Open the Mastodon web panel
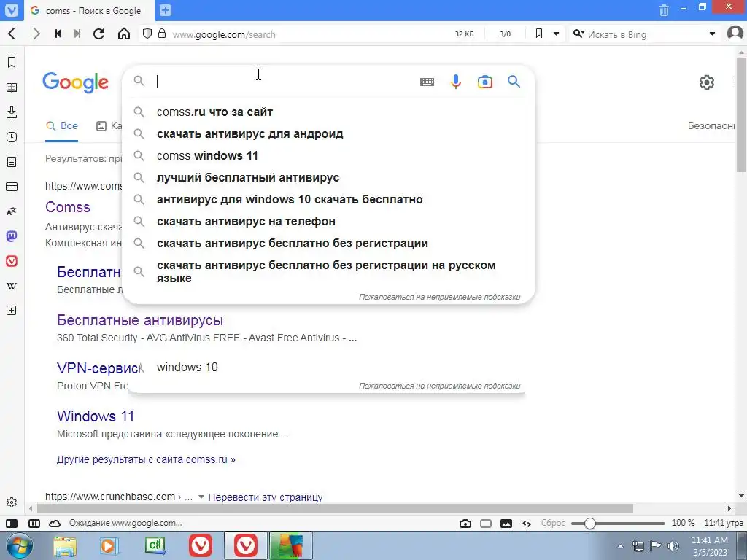The width and height of the screenshot is (747, 560). tap(12, 236)
